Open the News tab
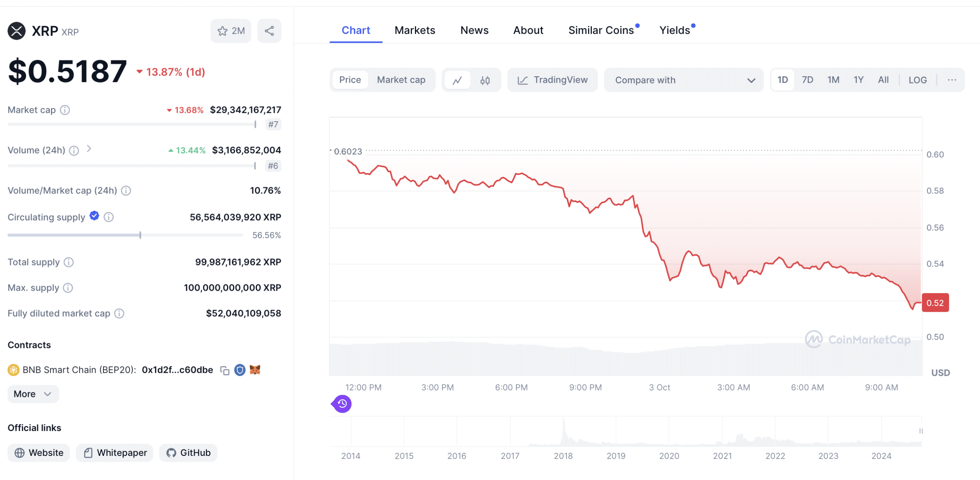Image resolution: width=980 pixels, height=480 pixels. click(x=474, y=30)
